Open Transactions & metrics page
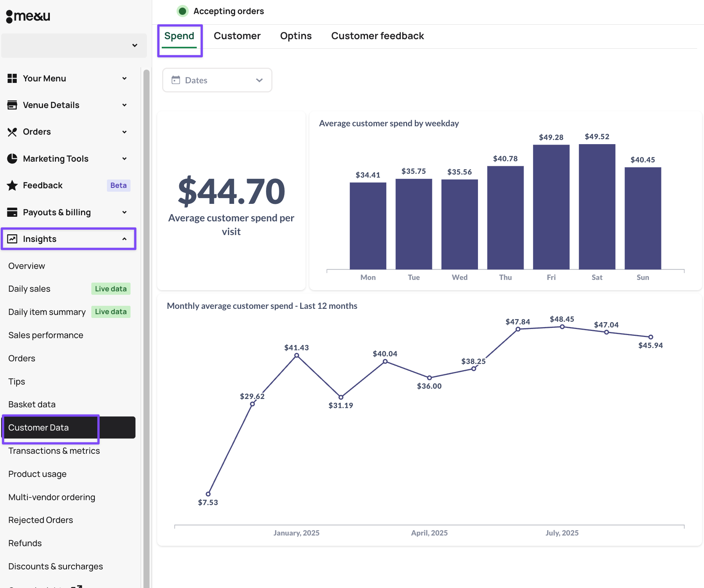Screen dimensions: 704x588 pos(54,451)
